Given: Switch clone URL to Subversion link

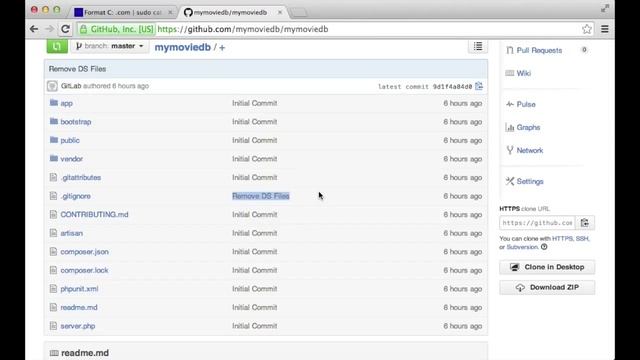Looking at the screenshot, I should [522, 247].
